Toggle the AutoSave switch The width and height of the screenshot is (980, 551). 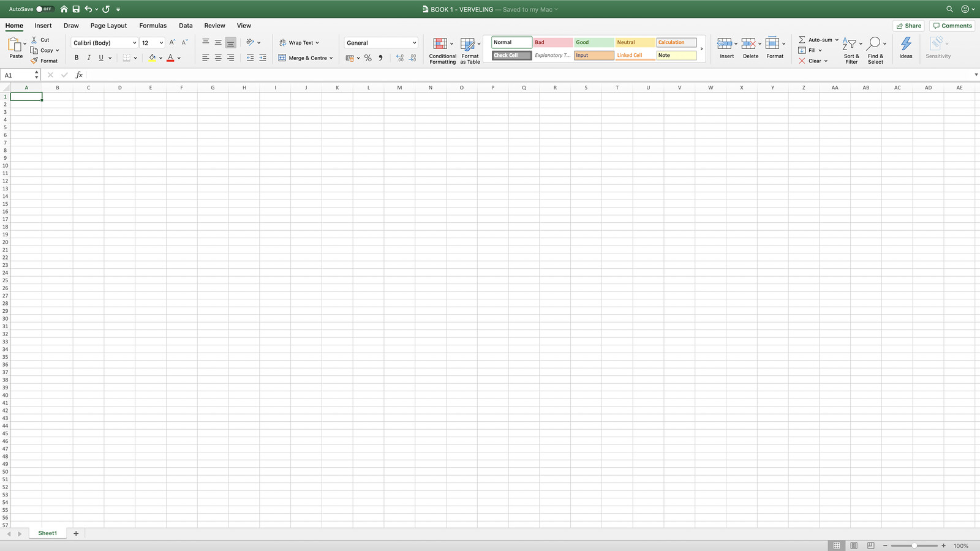(44, 9)
